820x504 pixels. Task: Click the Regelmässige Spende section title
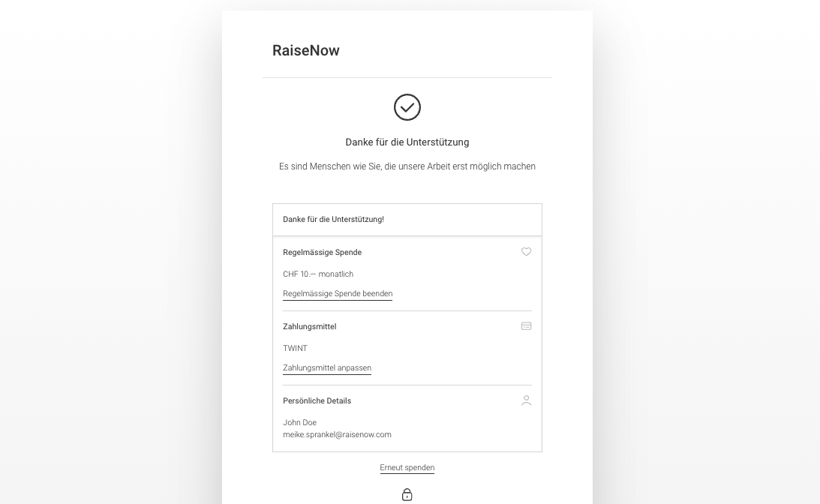[322, 252]
